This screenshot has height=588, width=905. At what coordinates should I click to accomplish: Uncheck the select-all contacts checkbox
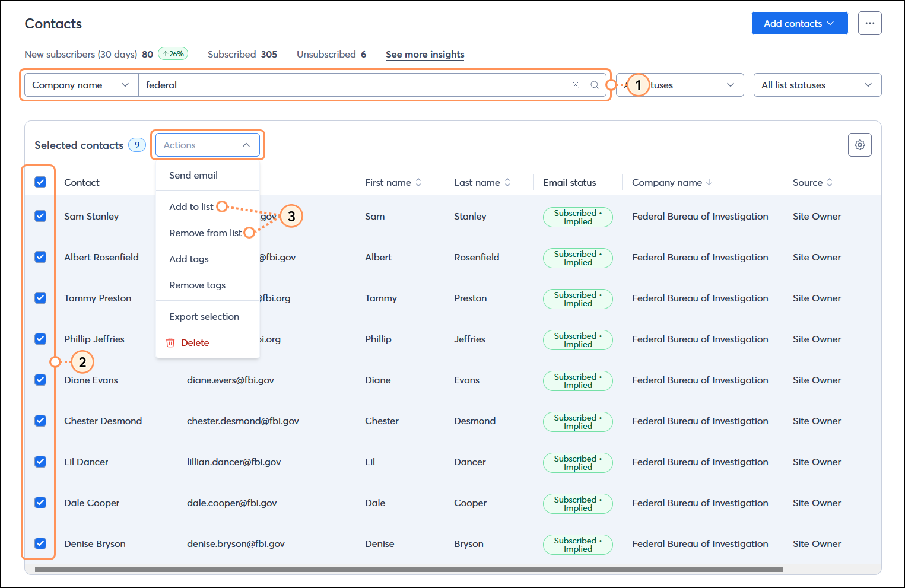click(40, 182)
